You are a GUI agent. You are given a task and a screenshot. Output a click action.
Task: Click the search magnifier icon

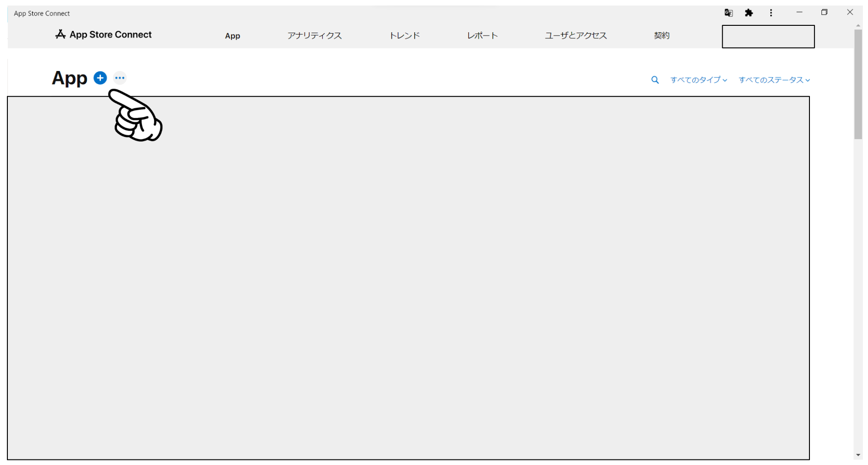[x=655, y=80]
